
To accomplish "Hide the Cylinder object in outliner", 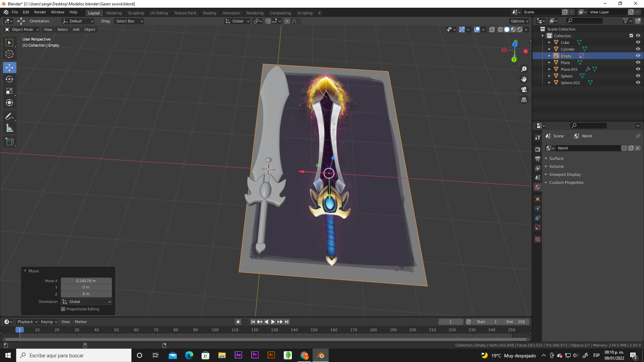I will pyautogui.click(x=638, y=49).
